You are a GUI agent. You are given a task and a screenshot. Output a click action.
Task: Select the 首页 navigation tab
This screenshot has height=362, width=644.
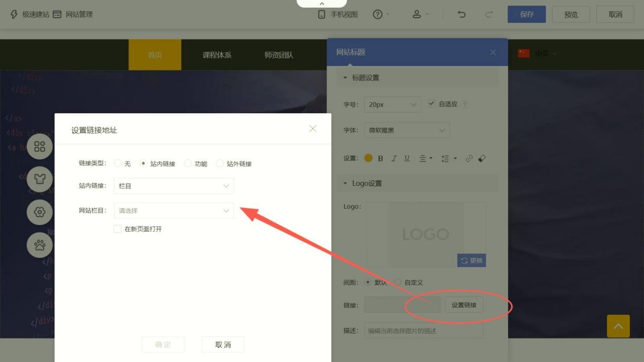coord(155,55)
